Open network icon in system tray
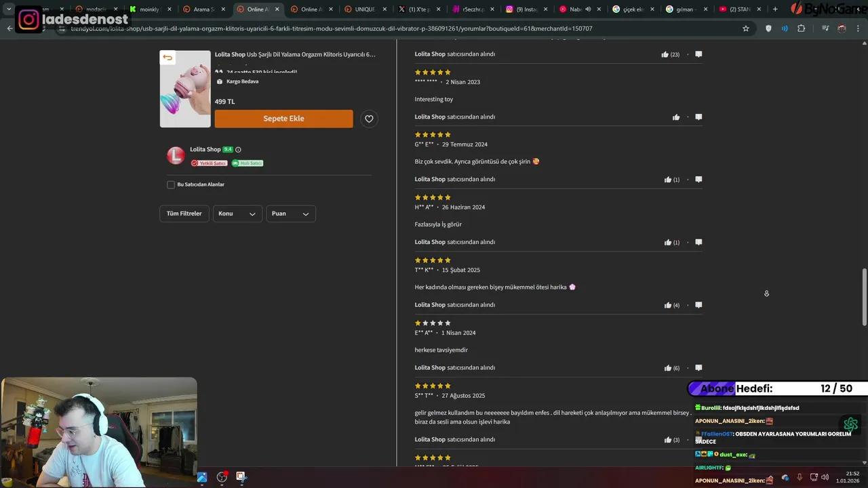 pyautogui.click(x=814, y=477)
